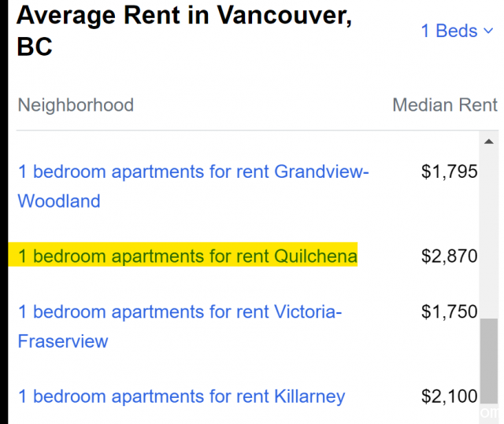The height and width of the screenshot is (424, 504).
Task: Click the Neighborhood column header
Action: 76,105
